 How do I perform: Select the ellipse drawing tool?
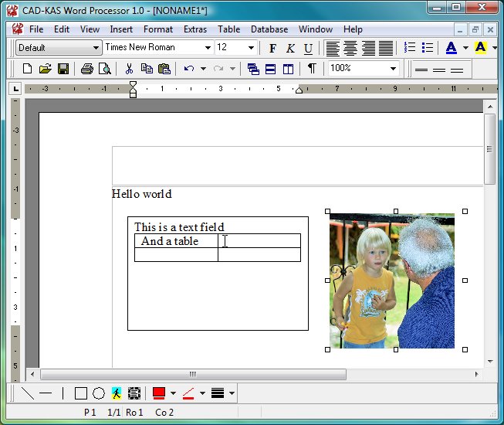coord(99,393)
